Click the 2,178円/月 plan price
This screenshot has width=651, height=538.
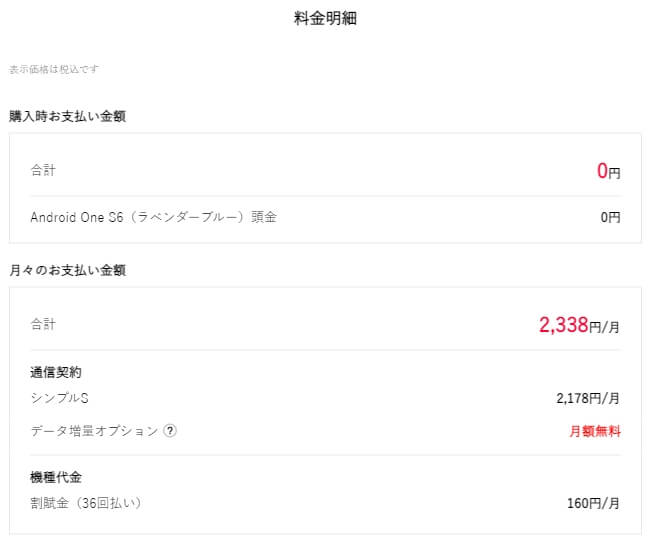click(588, 399)
